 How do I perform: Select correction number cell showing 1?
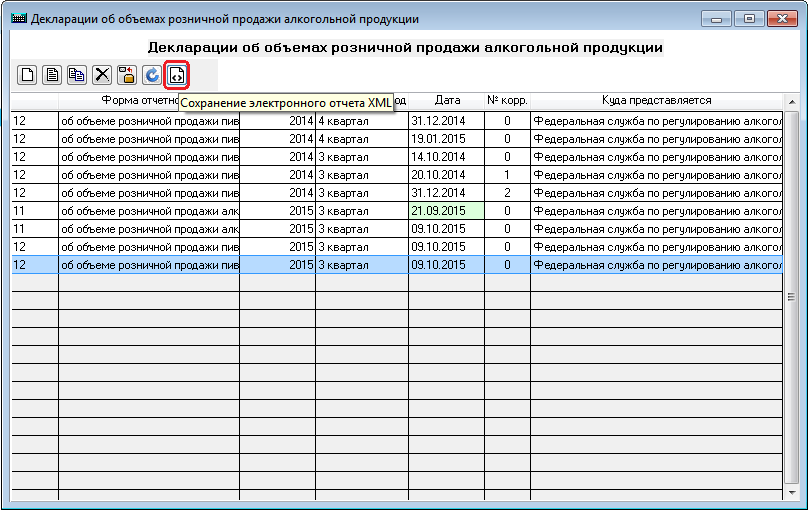pos(507,175)
